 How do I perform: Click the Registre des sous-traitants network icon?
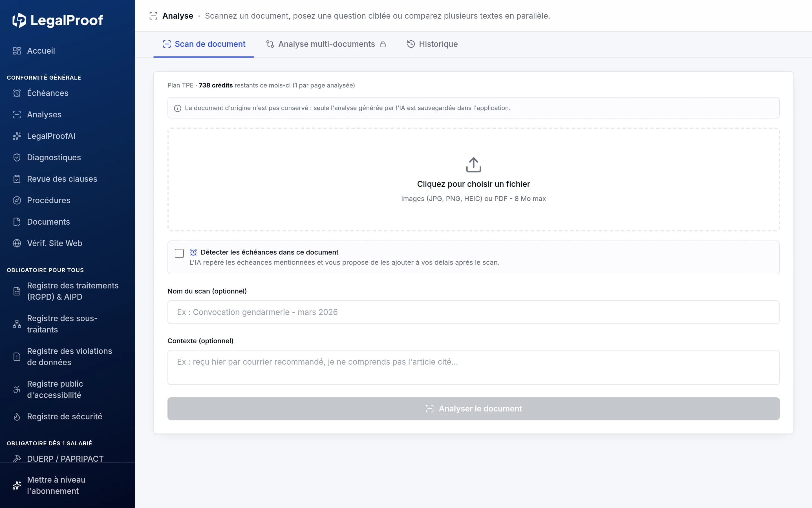point(17,324)
